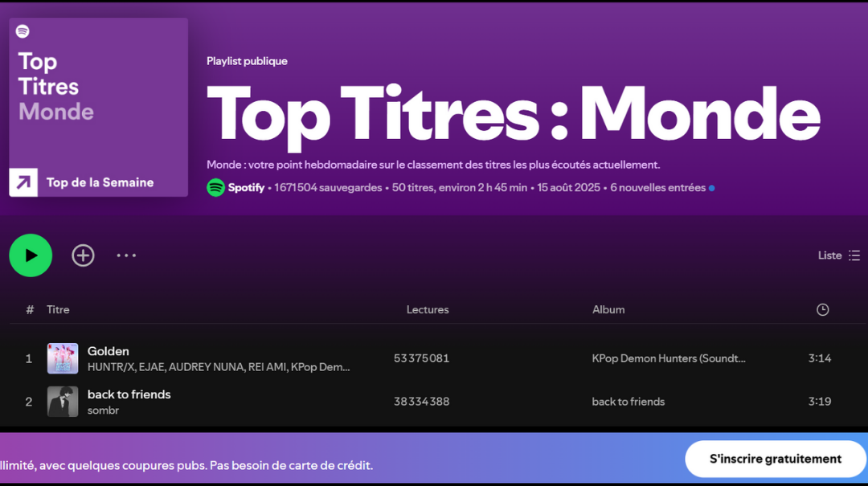Click the 3:14 duration of Golden
The height and width of the screenshot is (486, 868).
[819, 358]
